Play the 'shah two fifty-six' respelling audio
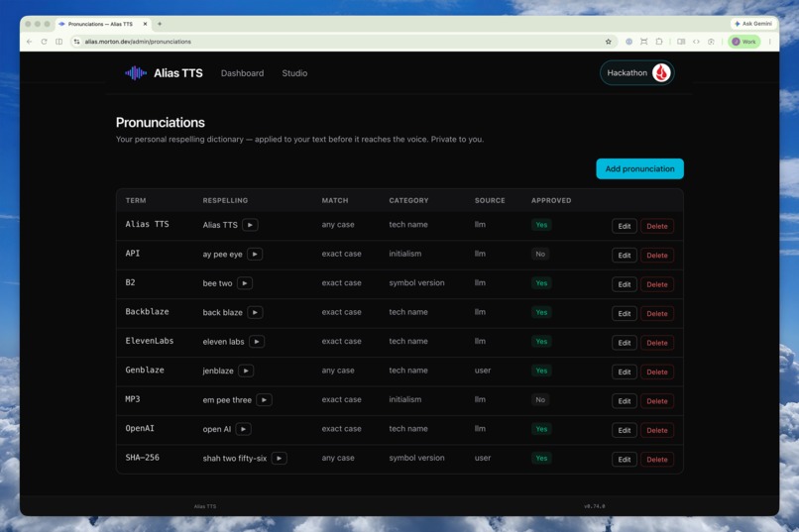 280,458
